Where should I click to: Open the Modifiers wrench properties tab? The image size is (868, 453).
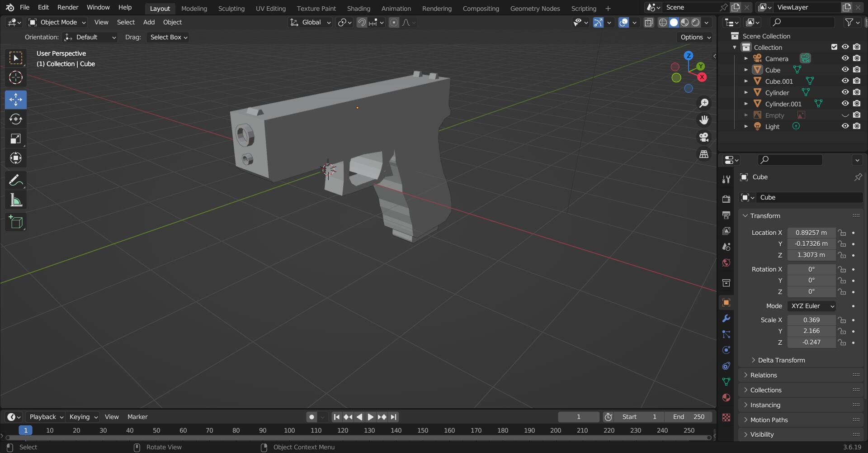pyautogui.click(x=726, y=319)
